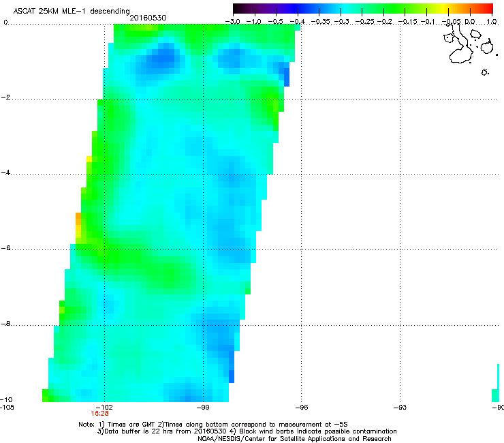This screenshot has height=443, width=504.
Task: Click the color bar above the -0.4 label
Action: (x=298, y=9)
